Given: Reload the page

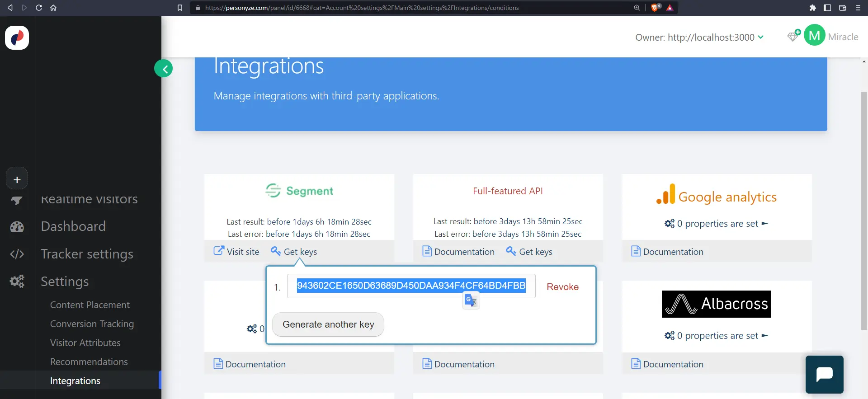Looking at the screenshot, I should pyautogui.click(x=39, y=8).
